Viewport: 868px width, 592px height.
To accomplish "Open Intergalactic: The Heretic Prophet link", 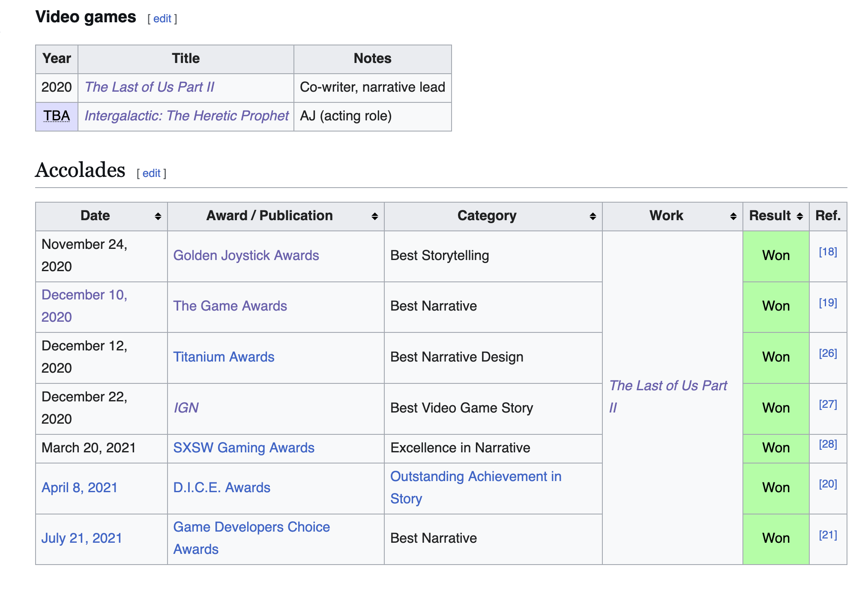I will 186,116.
